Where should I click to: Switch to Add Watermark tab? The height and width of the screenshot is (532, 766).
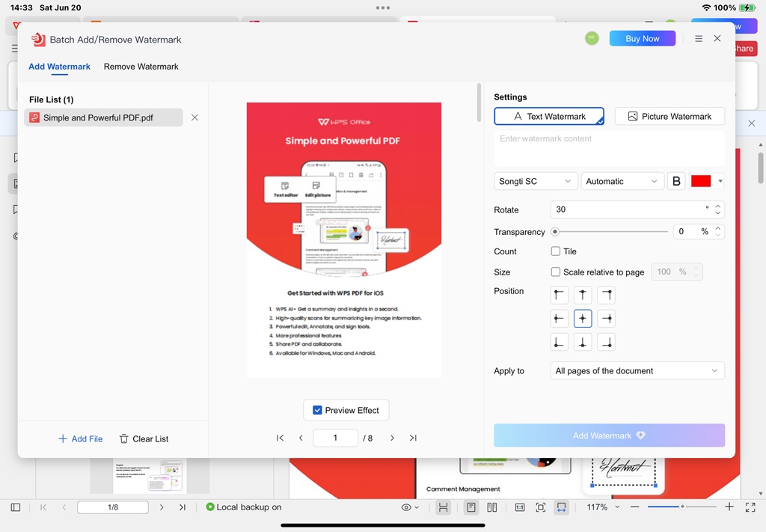(x=59, y=67)
